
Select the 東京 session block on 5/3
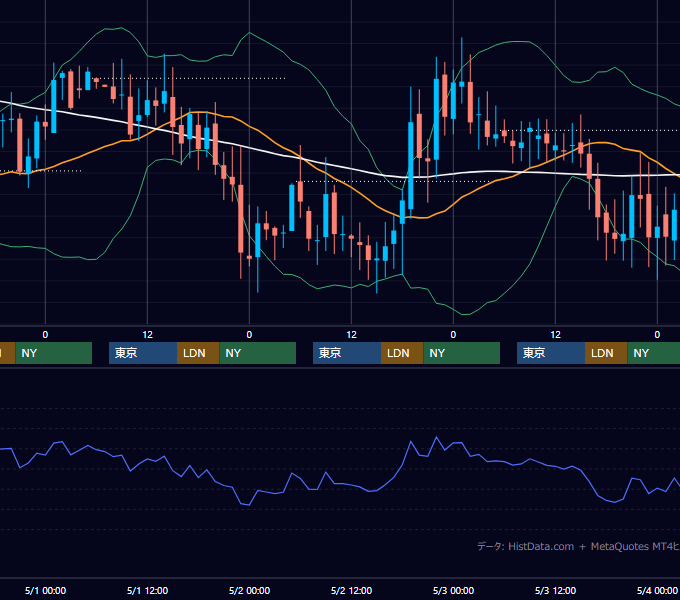coord(551,353)
